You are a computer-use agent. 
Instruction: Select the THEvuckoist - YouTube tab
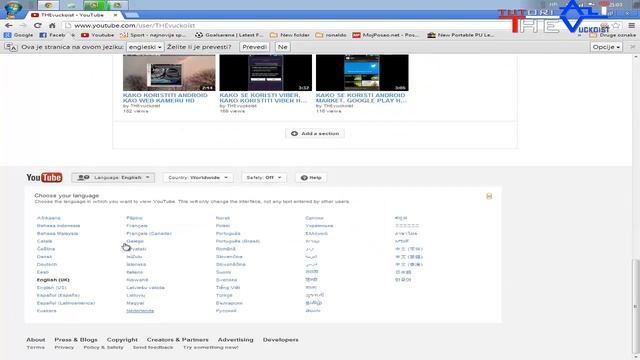coord(73,15)
